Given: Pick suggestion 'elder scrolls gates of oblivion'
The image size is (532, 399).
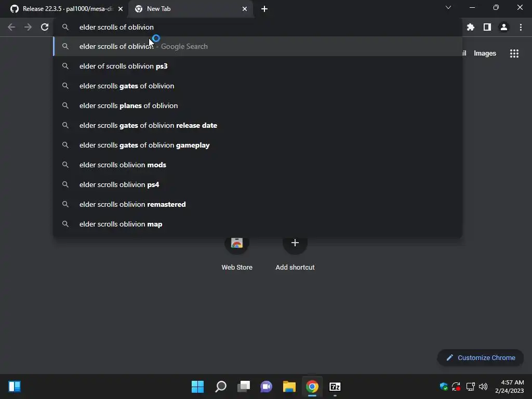Looking at the screenshot, I should click(258, 86).
